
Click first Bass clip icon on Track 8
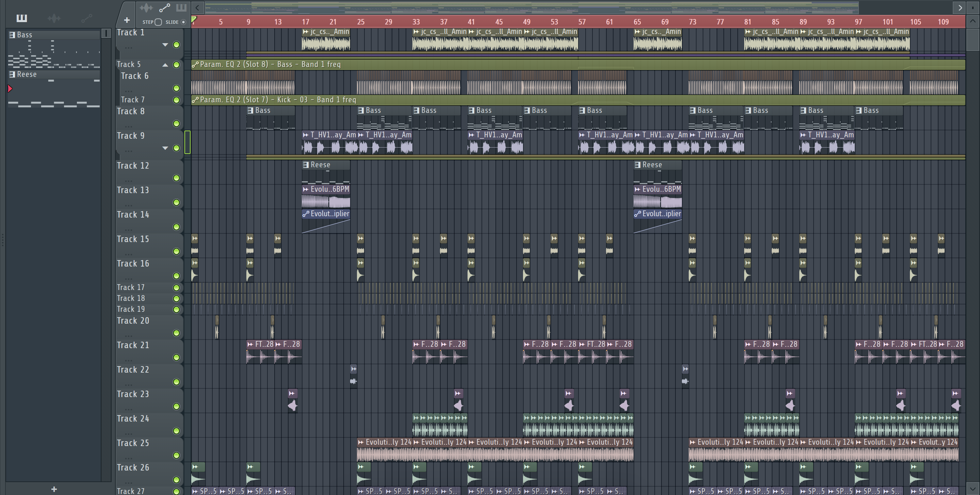(250, 110)
